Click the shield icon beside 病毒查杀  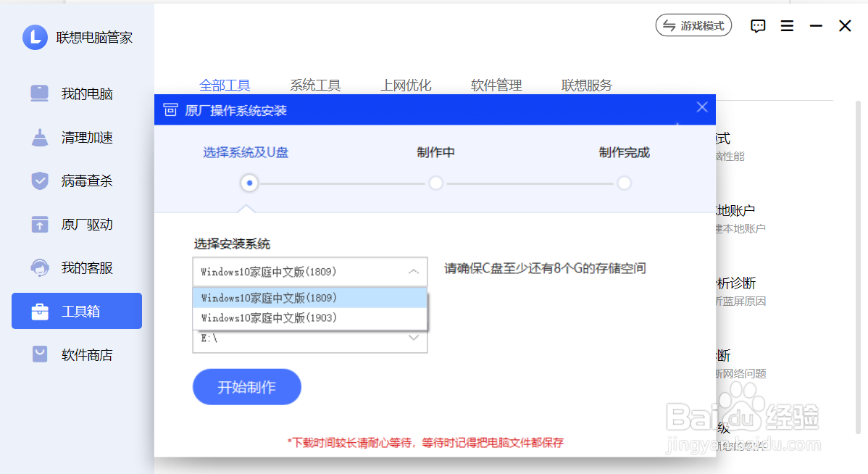(39, 180)
